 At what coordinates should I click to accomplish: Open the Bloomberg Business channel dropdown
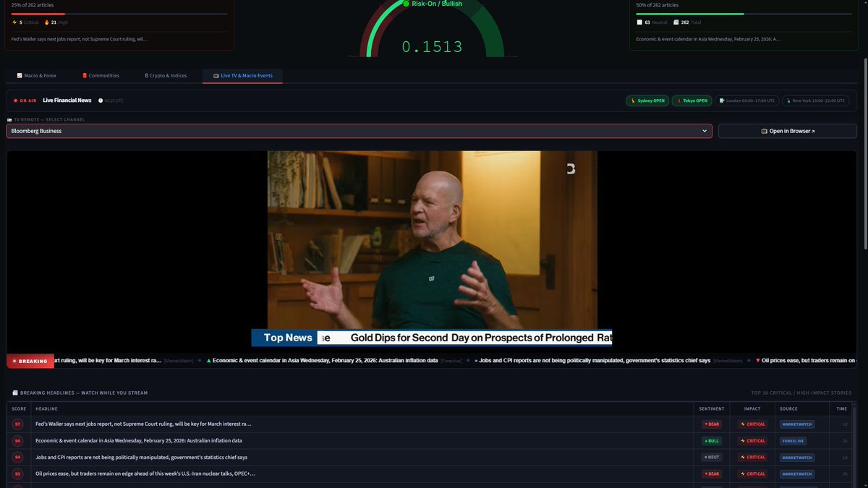click(x=359, y=131)
